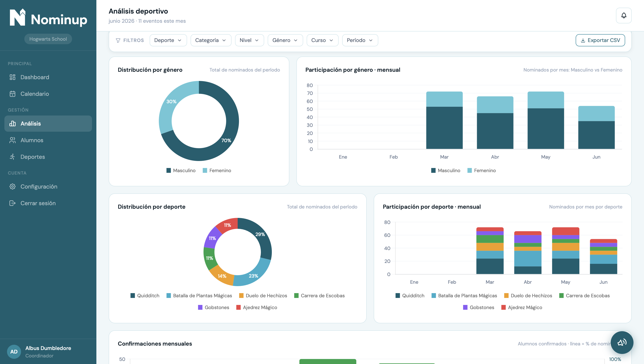The image size is (644, 364).
Task: Toggle Quidditch legend in sport donut chart
Action: (x=145, y=296)
